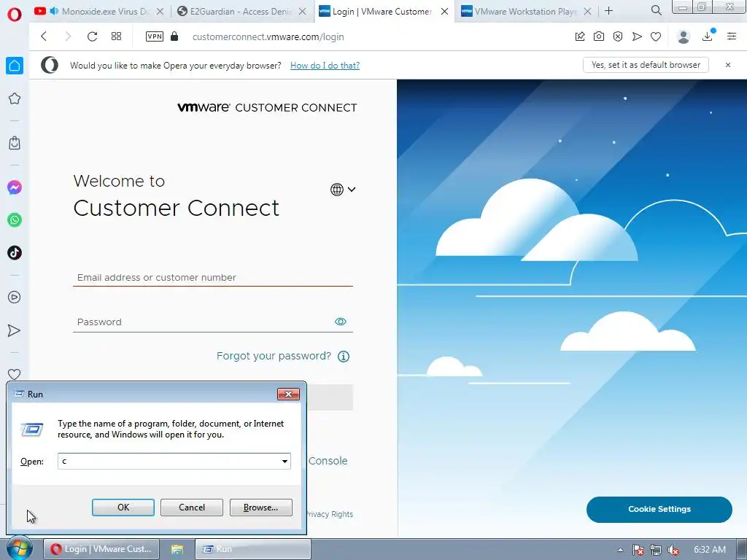Click Browse in Run dialog

click(260, 507)
